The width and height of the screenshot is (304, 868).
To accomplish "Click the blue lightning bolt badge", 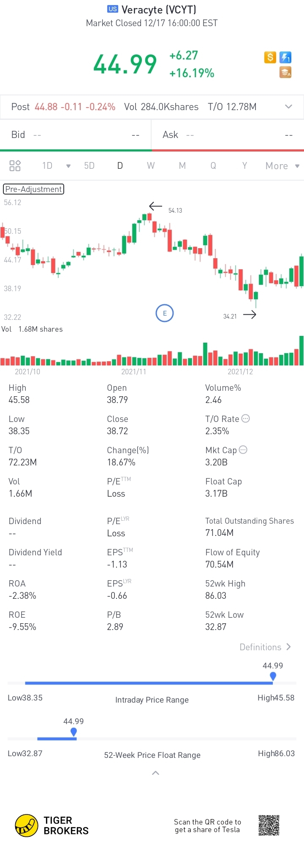I will coord(285,57).
